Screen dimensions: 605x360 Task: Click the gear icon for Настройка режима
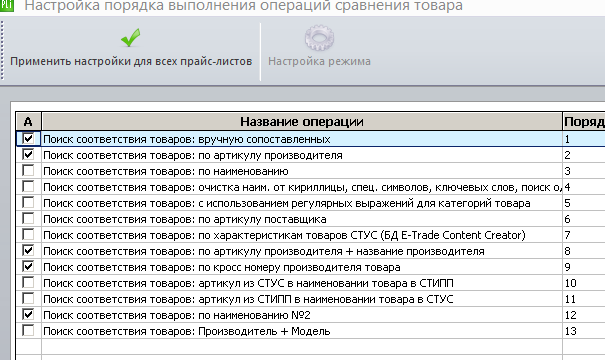[319, 38]
